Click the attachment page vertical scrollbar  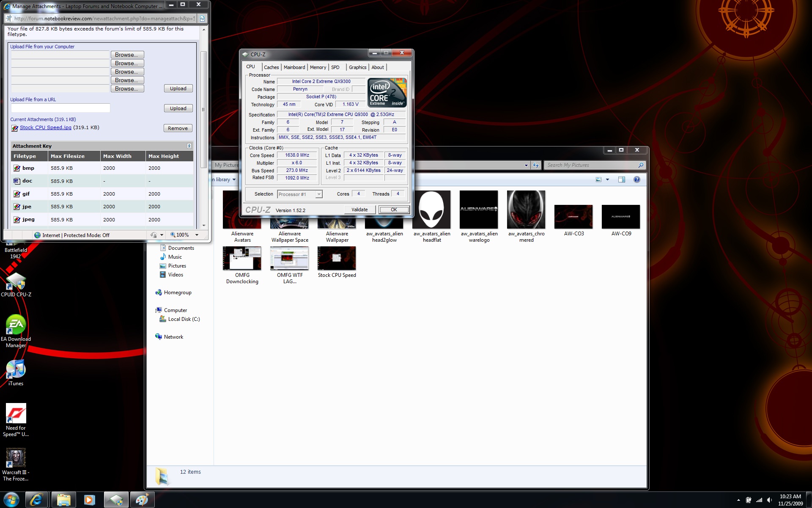(203, 109)
